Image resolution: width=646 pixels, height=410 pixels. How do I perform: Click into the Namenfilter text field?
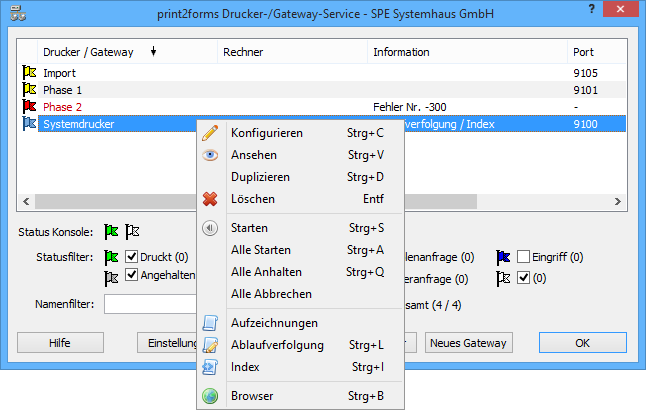tap(150, 303)
